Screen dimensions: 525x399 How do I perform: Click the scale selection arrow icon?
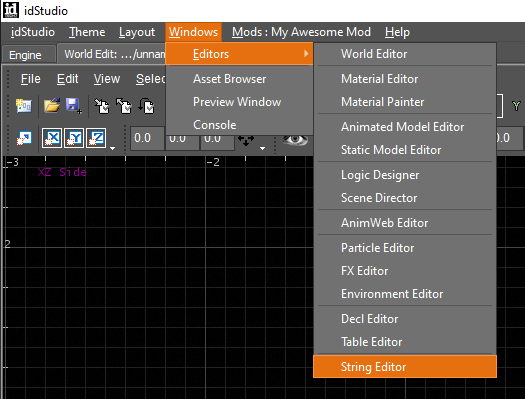(x=24, y=138)
